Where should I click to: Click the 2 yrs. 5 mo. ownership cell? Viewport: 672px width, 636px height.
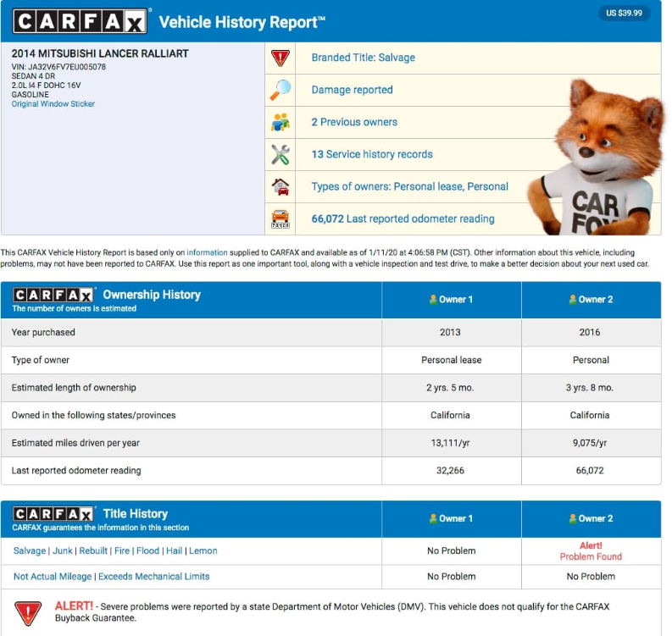(x=450, y=387)
